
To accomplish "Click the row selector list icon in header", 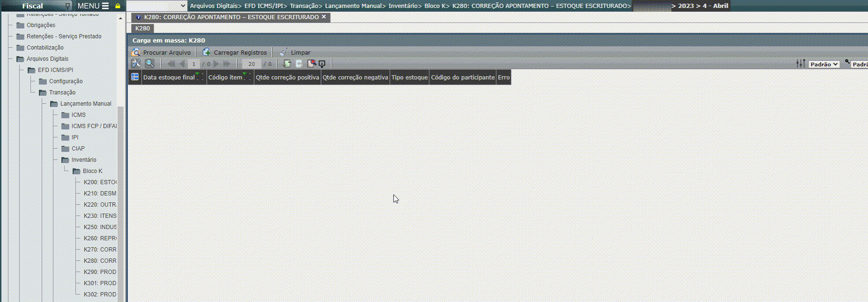I will coord(135,77).
